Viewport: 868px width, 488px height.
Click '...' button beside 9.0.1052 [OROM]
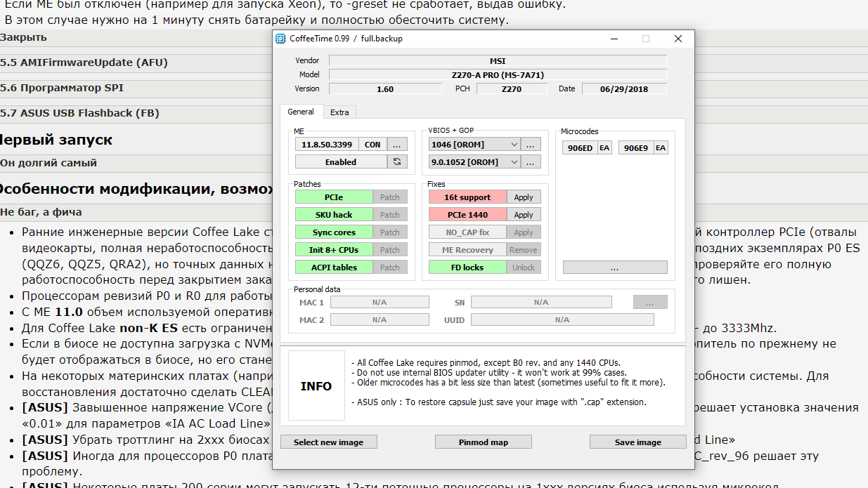(531, 161)
